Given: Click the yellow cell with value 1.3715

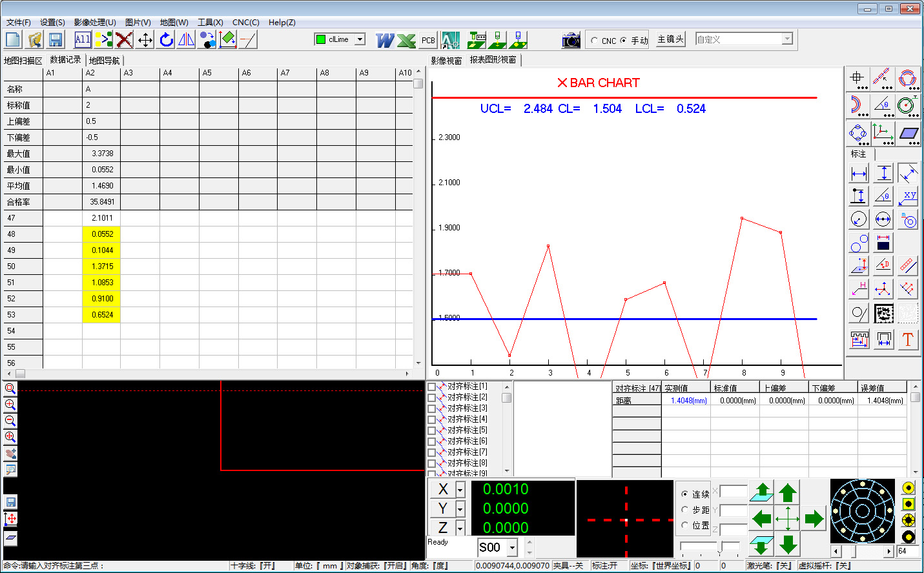Looking at the screenshot, I should click(101, 266).
